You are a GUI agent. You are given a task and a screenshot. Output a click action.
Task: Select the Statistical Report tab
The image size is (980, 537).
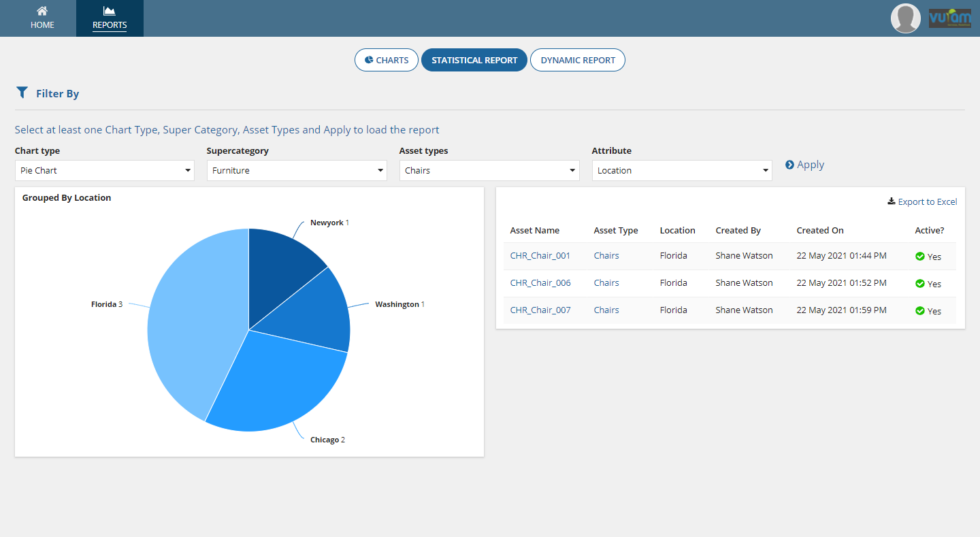[x=474, y=60]
